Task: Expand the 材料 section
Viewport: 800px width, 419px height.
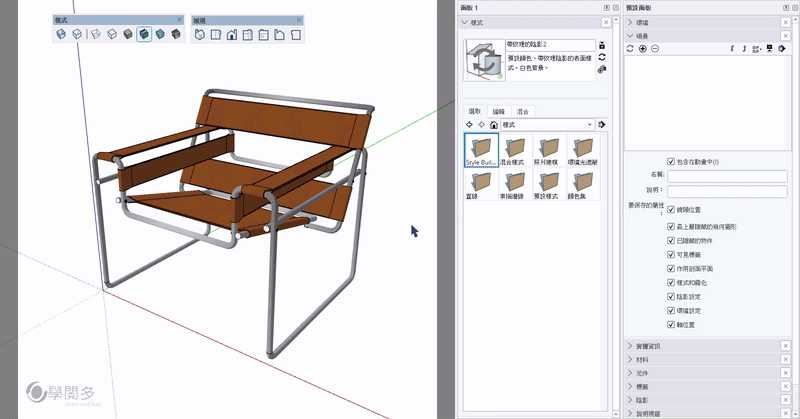Action: click(630, 359)
